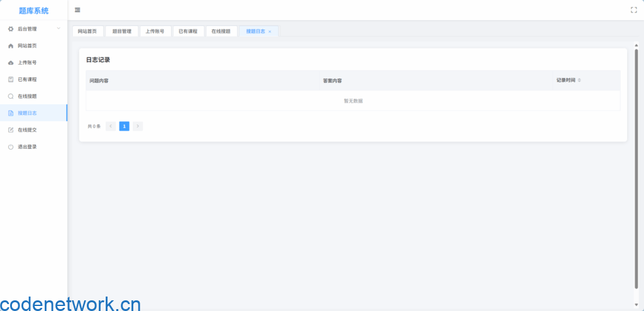Sort by the 记录时间 column arrows
This screenshot has width=644, height=311.
579,80
